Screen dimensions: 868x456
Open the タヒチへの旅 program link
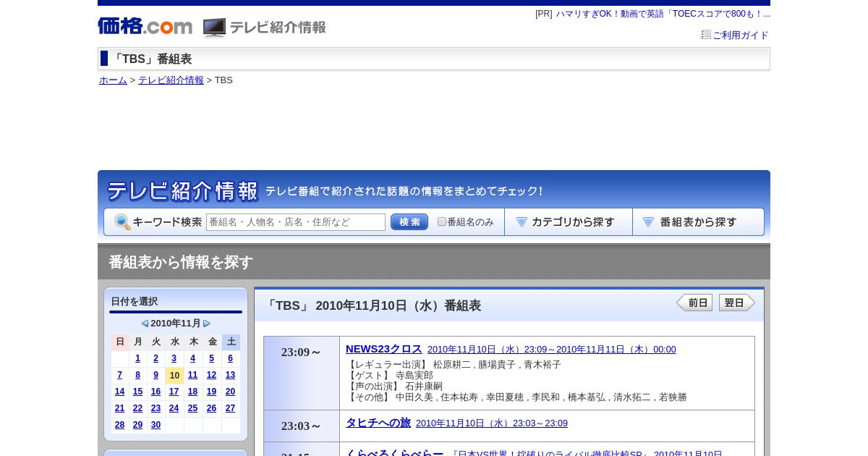pos(378,423)
